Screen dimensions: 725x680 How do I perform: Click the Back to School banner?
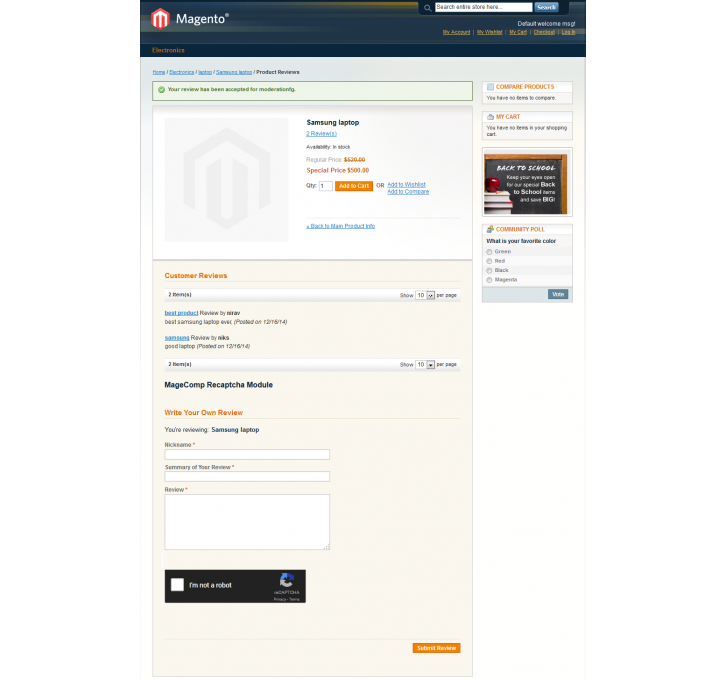[526, 184]
